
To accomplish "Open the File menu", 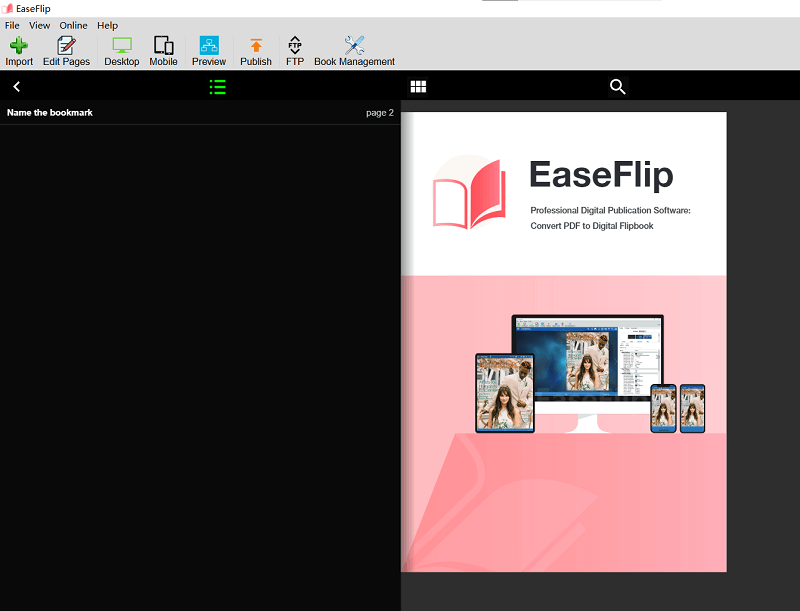I will point(12,25).
